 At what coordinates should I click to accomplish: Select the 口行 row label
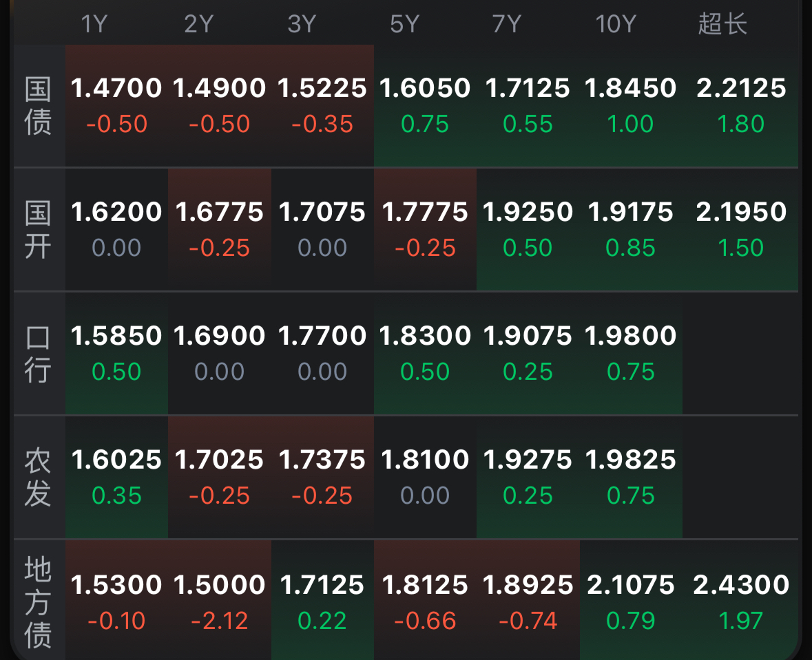tap(39, 354)
